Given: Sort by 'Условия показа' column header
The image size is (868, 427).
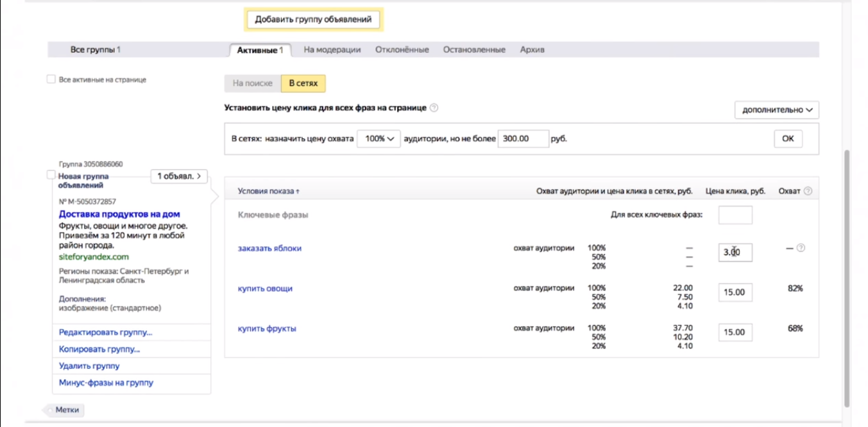Looking at the screenshot, I should (268, 191).
